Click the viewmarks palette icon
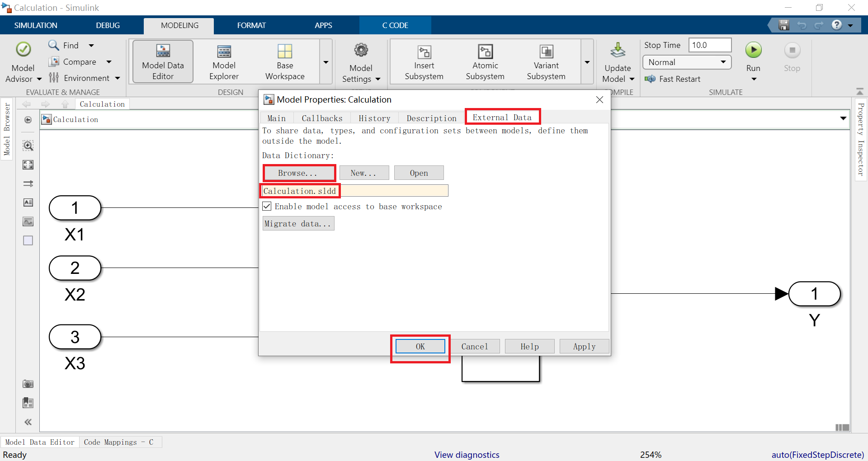The image size is (868, 461). click(x=28, y=403)
